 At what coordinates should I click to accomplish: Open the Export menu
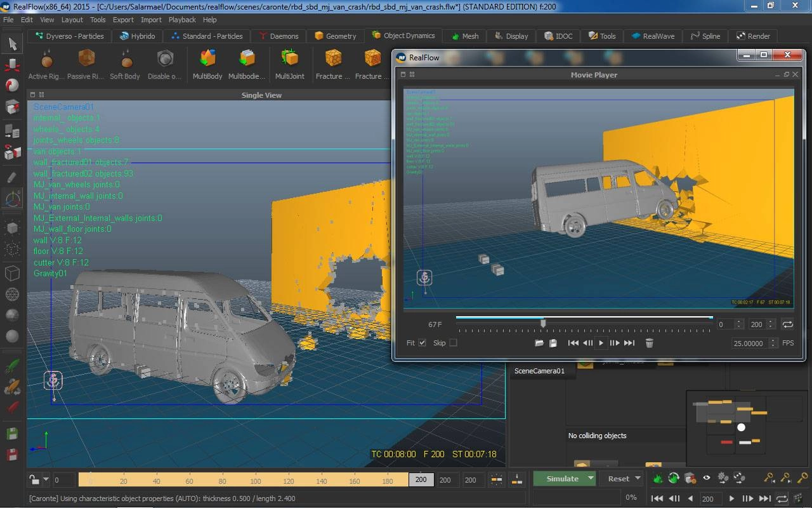tap(123, 20)
